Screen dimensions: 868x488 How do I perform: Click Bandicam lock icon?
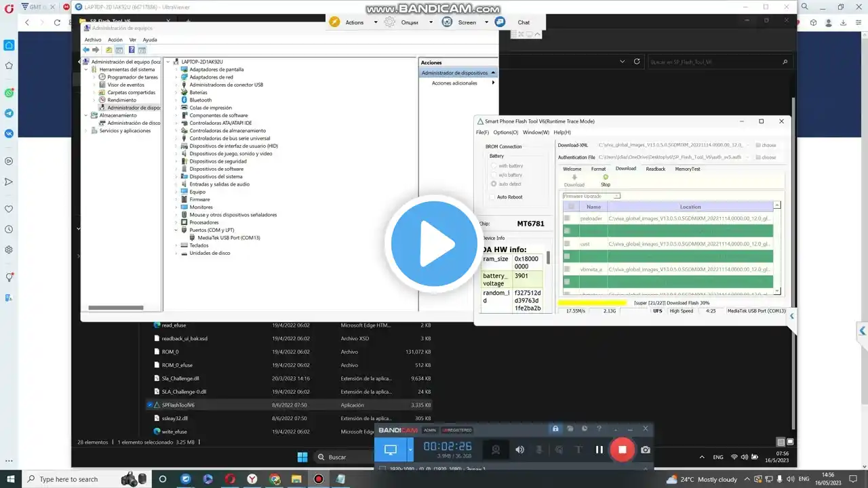[x=555, y=428]
